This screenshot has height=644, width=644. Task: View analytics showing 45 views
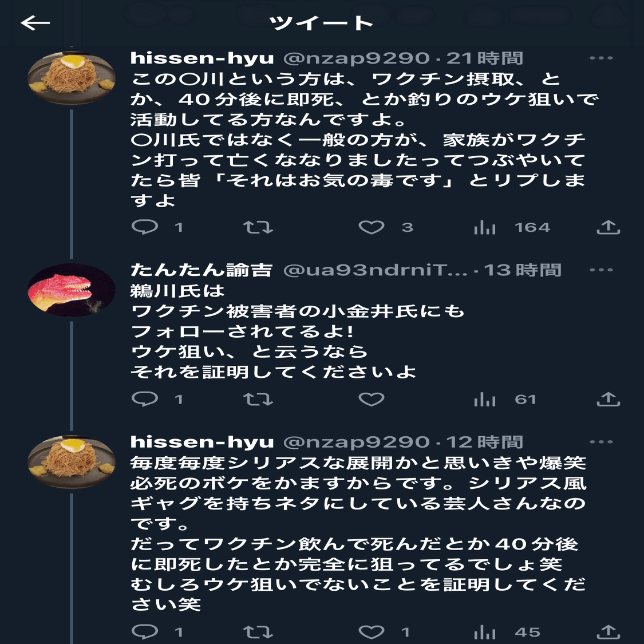coord(485,631)
